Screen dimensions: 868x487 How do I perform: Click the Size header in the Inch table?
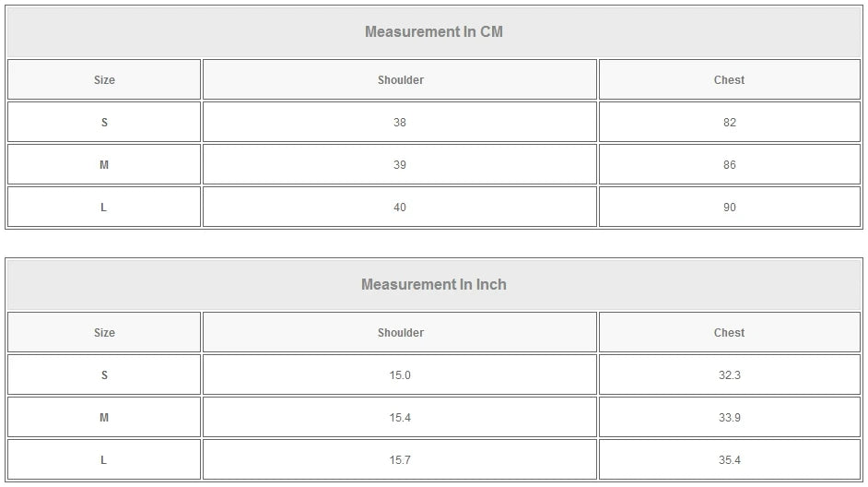(104, 333)
